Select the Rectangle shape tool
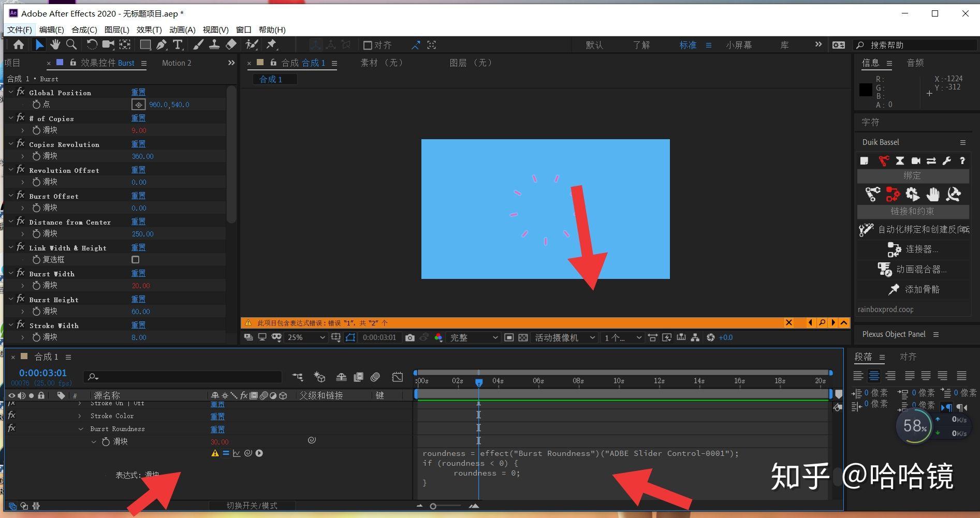 [x=145, y=45]
